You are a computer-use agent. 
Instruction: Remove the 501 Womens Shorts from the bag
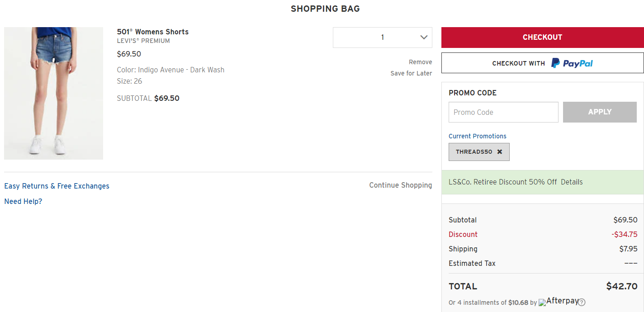pos(420,62)
